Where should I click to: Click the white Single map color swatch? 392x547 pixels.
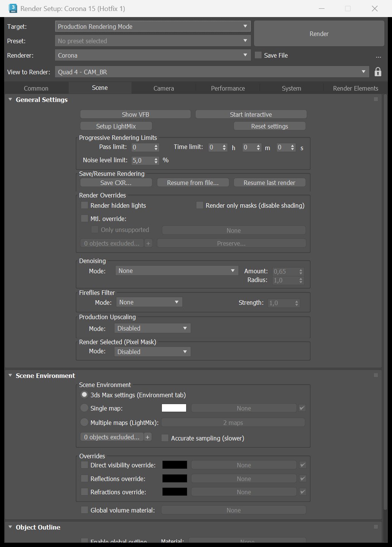point(174,408)
